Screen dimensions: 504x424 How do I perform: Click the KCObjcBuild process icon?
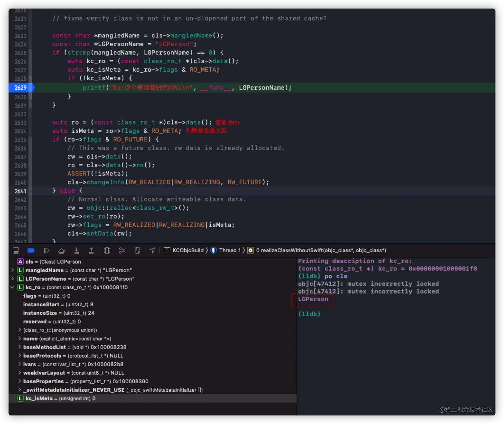pos(167,251)
